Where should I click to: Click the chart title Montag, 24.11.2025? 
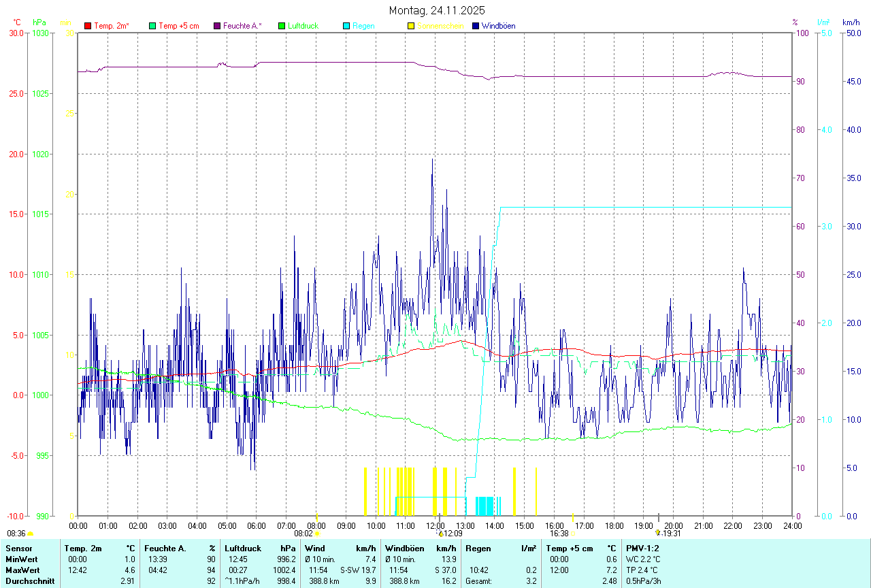(x=436, y=10)
